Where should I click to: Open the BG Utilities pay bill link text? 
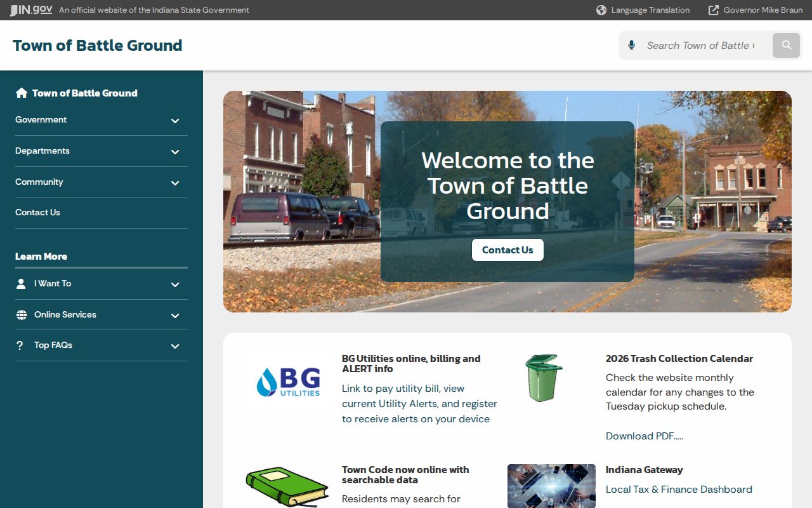pos(419,403)
